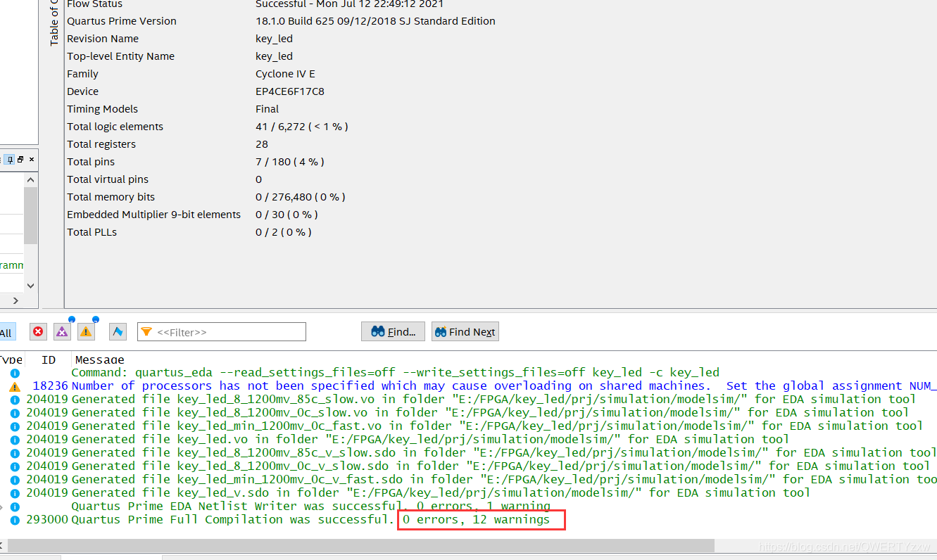This screenshot has width=937, height=560.
Task: Click warning icon of message 18236
Action: point(15,386)
